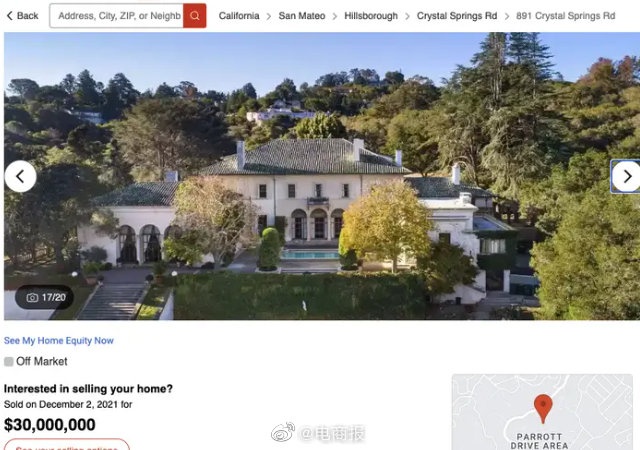Click the red map location pin
Screen dimensions: 640x450
click(543, 408)
